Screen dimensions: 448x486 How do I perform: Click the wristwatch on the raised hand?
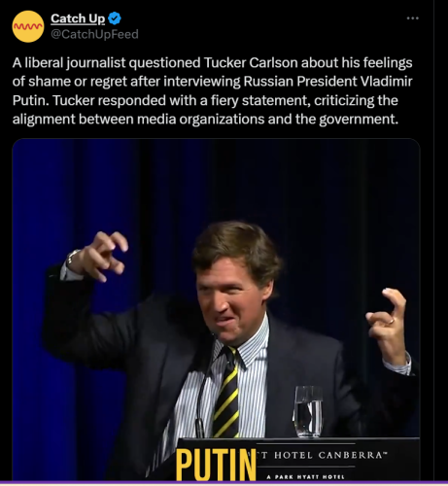pos(72,256)
